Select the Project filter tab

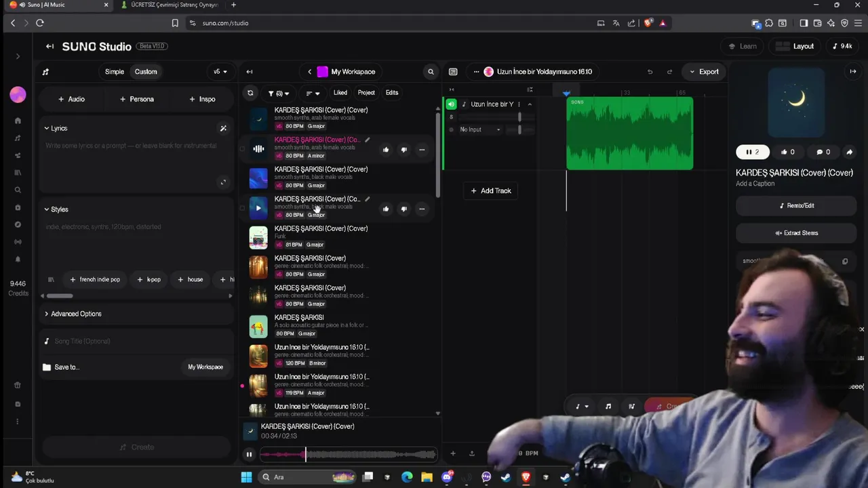point(366,93)
